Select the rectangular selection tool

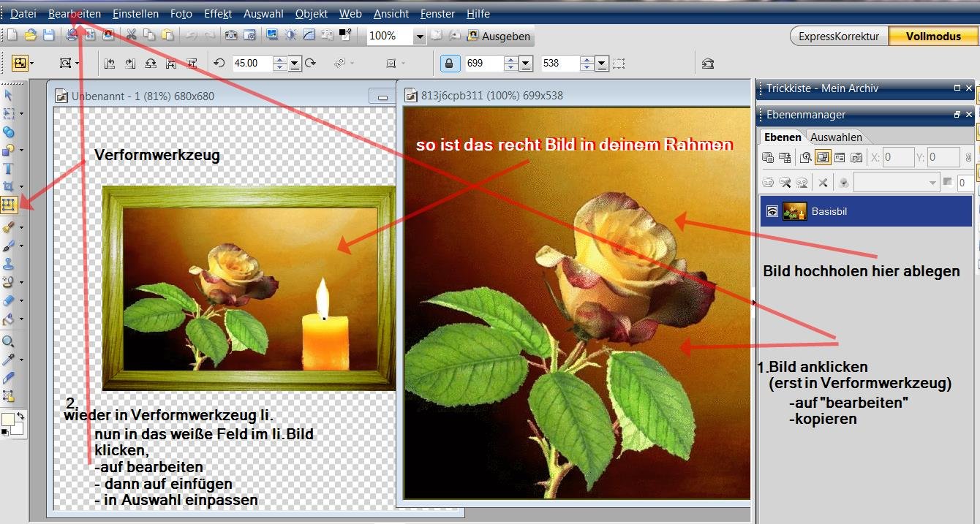point(9,113)
